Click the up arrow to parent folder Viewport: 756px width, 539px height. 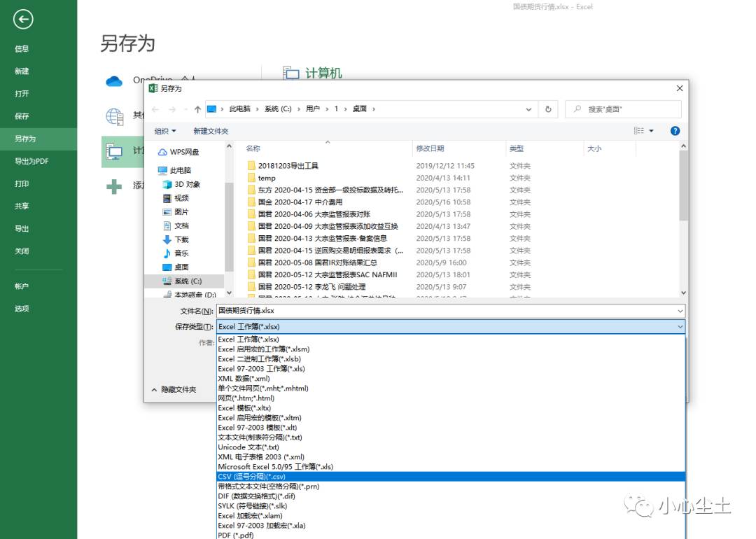[x=197, y=109]
